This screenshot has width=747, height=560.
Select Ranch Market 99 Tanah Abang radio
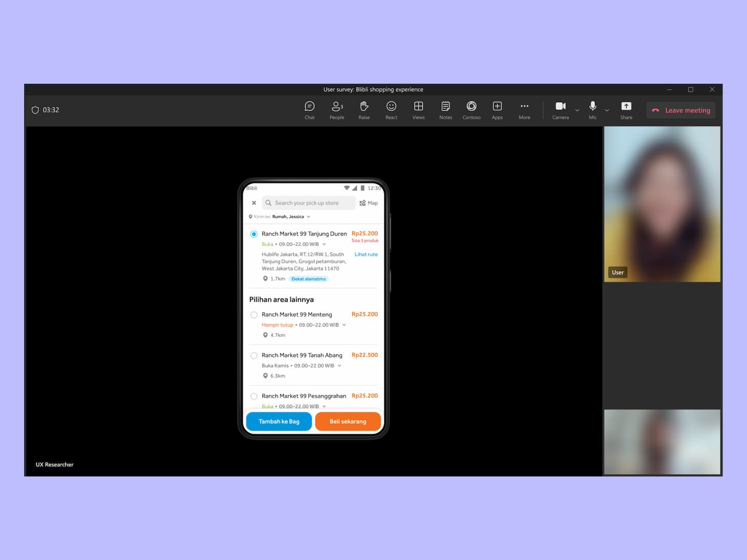(254, 356)
